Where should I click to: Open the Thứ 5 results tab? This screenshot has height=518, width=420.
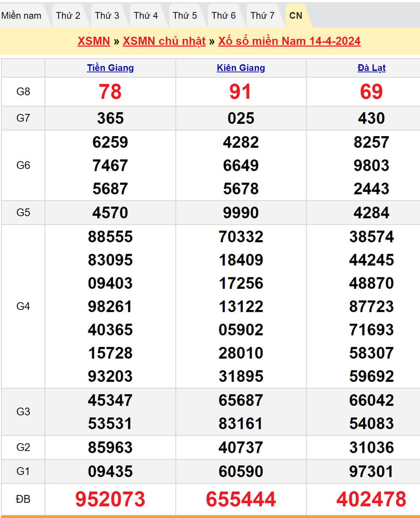pyautogui.click(x=184, y=16)
